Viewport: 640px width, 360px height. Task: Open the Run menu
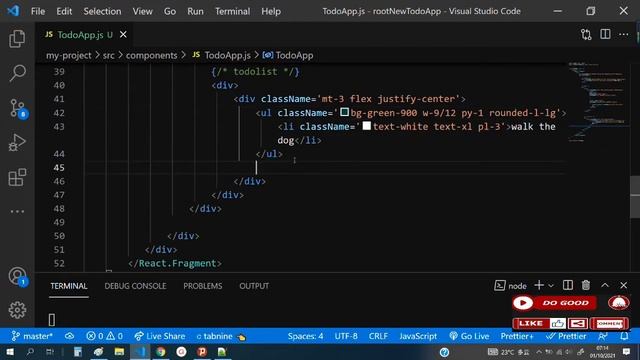pyautogui.click(x=195, y=11)
